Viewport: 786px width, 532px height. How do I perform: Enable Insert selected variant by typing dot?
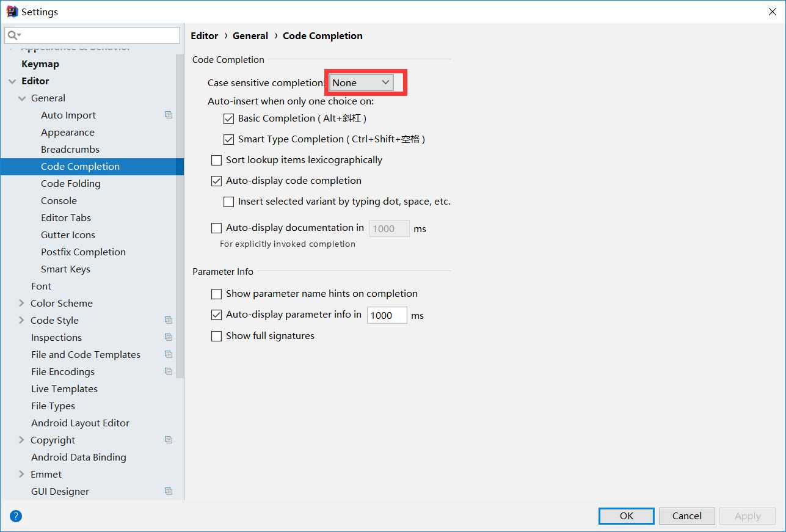(229, 202)
